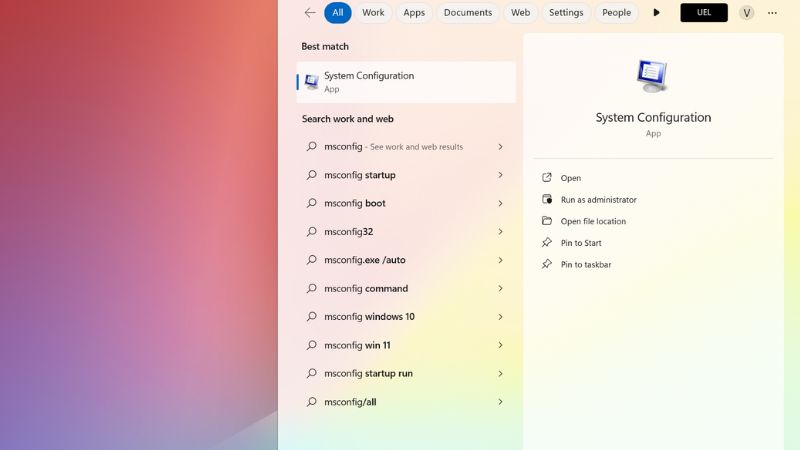
Task: Choose Pin to Start action
Action: pyautogui.click(x=581, y=243)
